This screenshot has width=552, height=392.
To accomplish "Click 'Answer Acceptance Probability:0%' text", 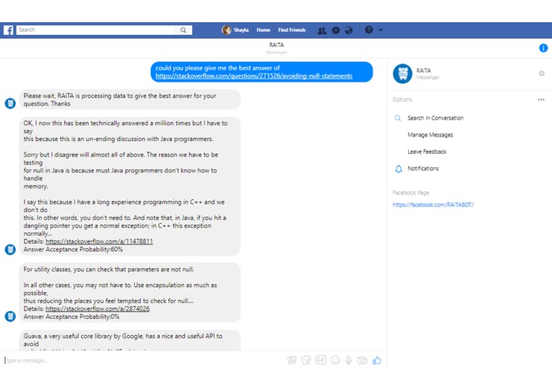I will point(71,317).
